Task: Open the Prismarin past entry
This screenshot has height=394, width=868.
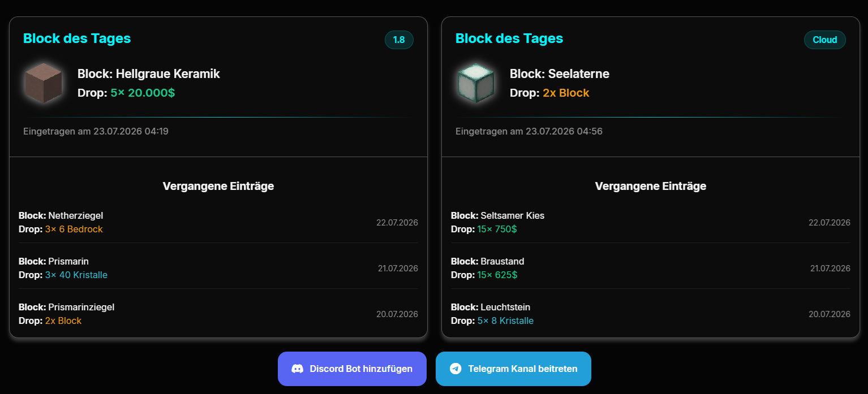Action: (218, 268)
